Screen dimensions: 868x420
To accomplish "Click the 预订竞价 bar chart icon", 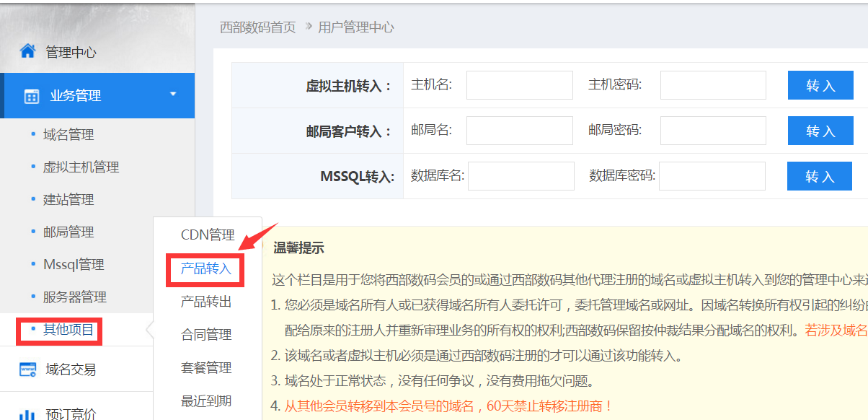I will tap(27, 414).
